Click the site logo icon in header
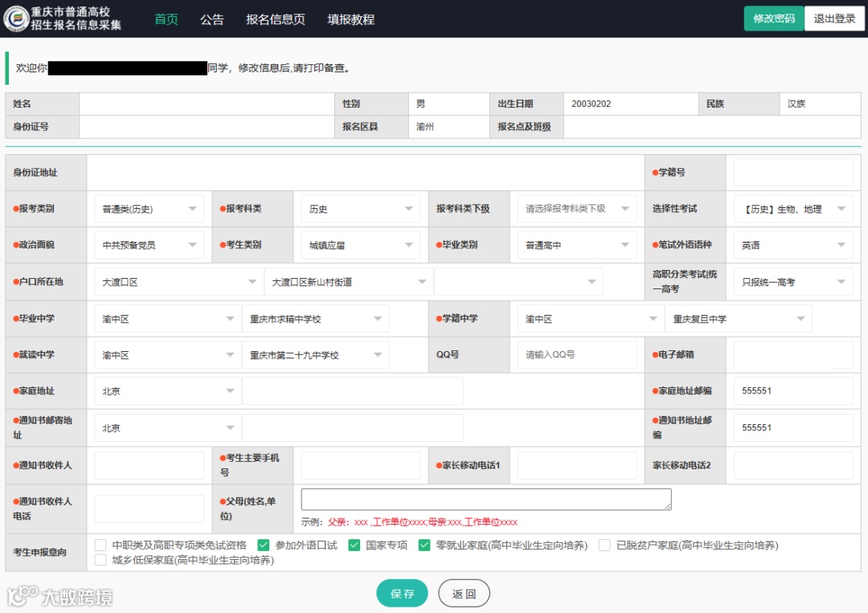This screenshot has width=868, height=613. point(16,18)
